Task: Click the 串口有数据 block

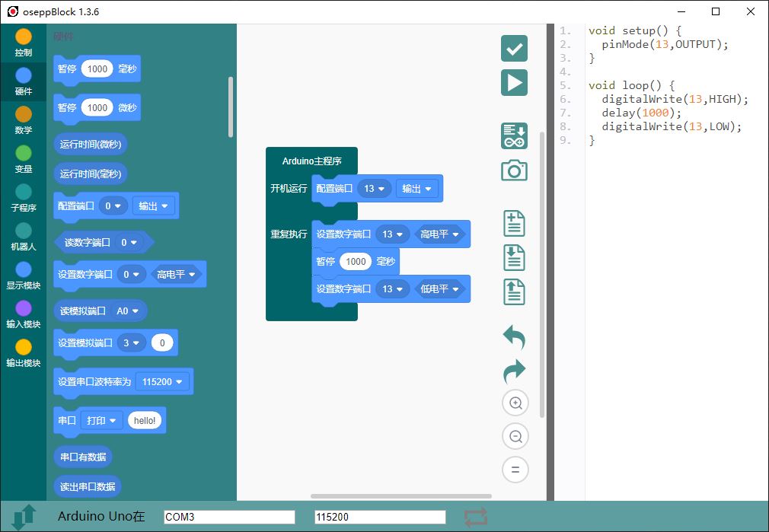Action: [x=83, y=457]
